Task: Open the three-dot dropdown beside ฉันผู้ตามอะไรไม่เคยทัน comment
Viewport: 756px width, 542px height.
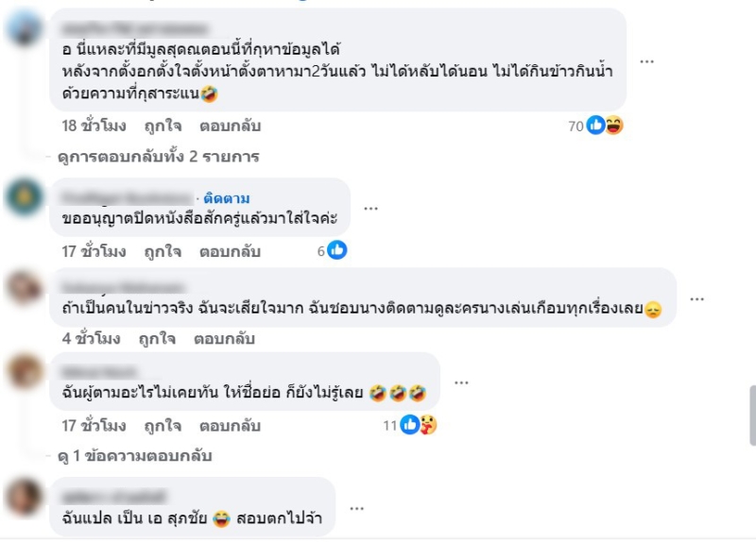Action: pyautogui.click(x=460, y=382)
